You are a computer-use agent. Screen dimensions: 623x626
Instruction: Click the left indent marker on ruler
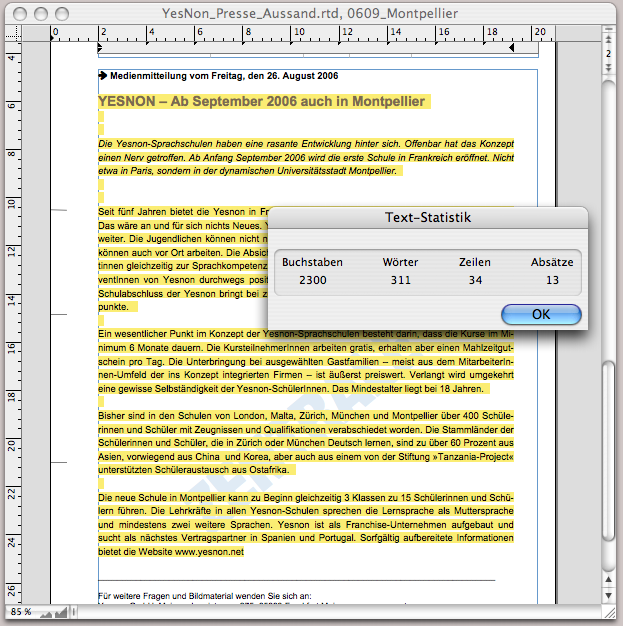[99, 47]
